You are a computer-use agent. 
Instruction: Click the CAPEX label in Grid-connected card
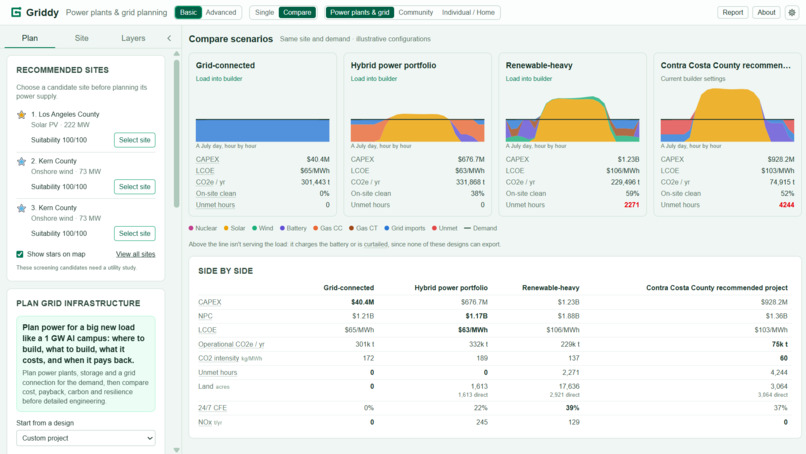pos(207,159)
